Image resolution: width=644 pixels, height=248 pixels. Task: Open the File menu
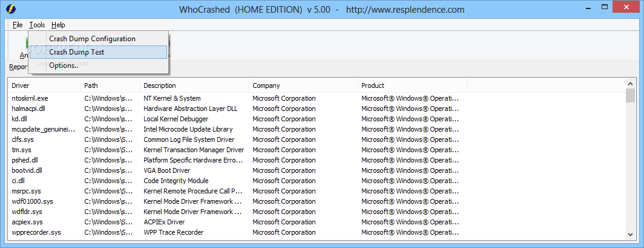[x=18, y=25]
